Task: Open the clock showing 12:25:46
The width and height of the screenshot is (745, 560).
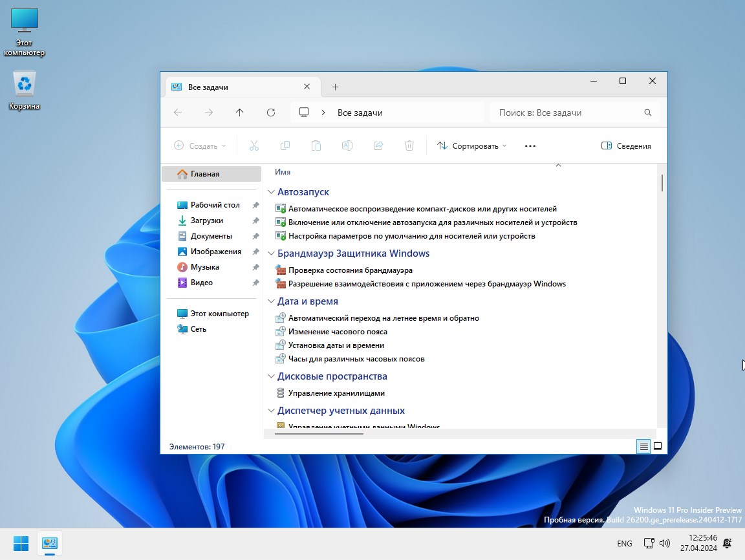Action: [x=698, y=543]
